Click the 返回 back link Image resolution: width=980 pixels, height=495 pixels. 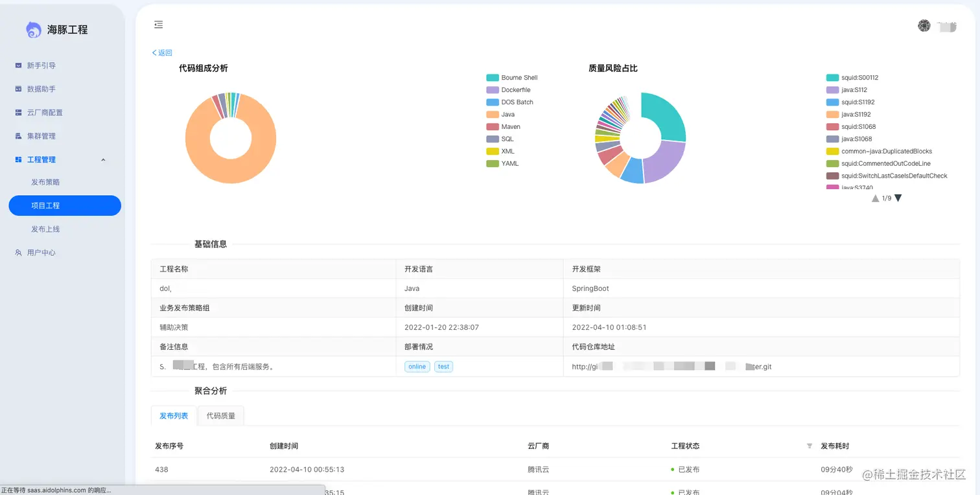pyautogui.click(x=162, y=53)
